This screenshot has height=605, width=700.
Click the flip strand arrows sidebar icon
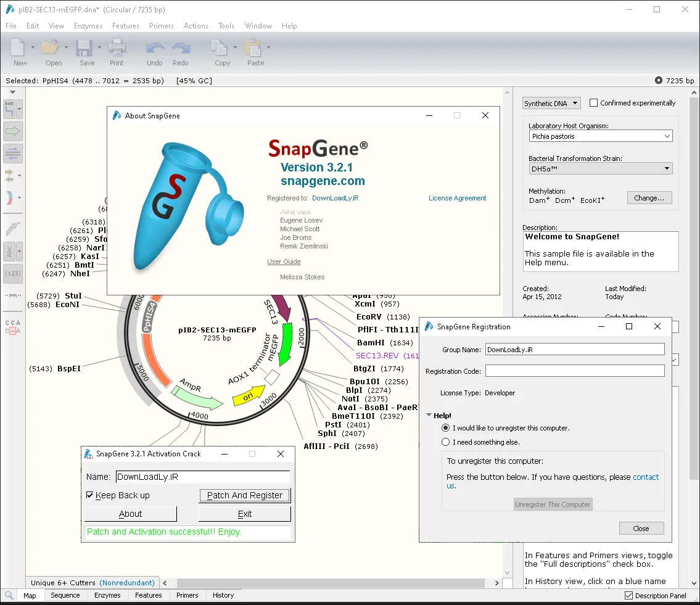tap(9, 176)
